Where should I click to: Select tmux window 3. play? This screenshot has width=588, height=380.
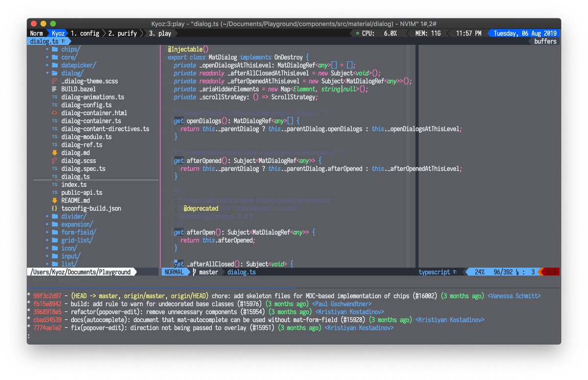pyautogui.click(x=160, y=33)
